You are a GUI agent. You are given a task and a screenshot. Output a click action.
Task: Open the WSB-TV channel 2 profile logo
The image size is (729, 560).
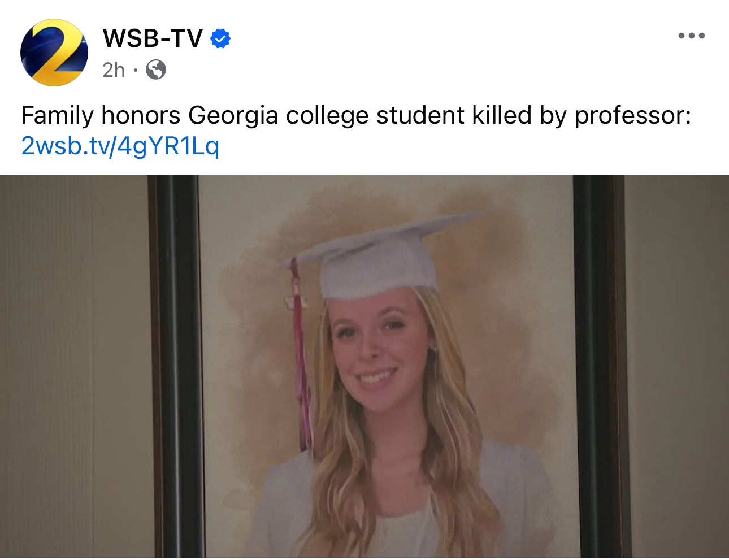click(x=54, y=53)
